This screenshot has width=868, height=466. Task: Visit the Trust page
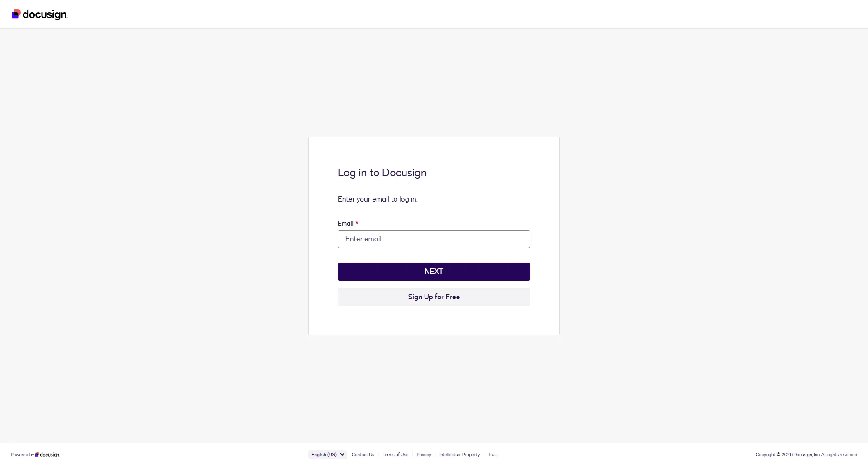tap(493, 454)
